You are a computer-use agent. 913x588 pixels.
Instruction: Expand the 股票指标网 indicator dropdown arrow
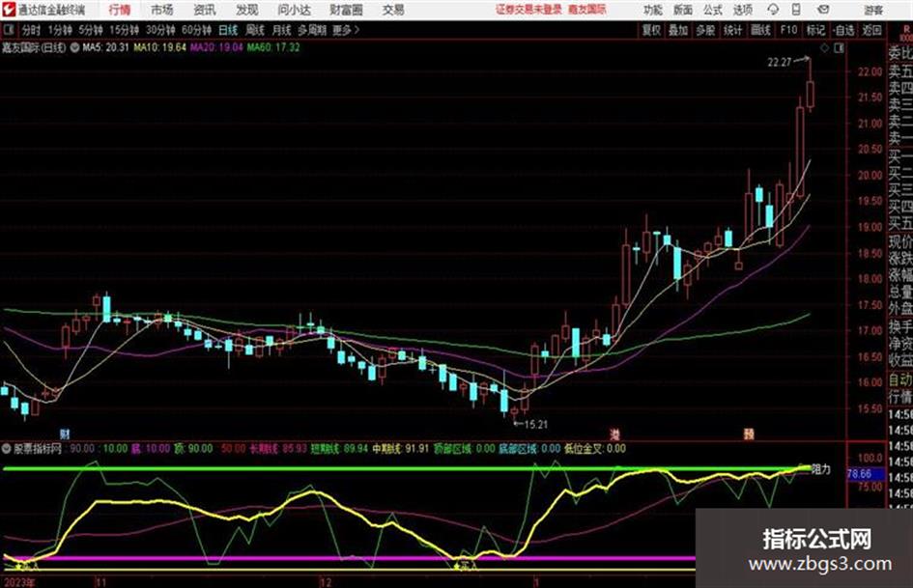coord(7,448)
